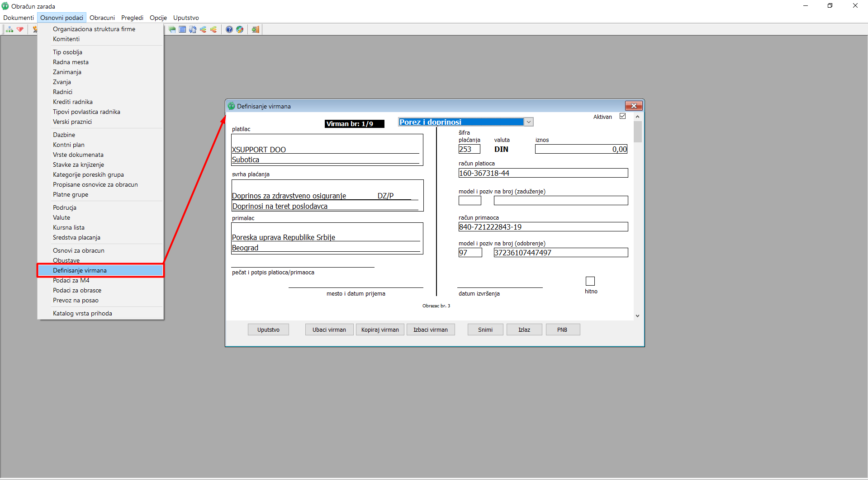Open the Obracuni menu
Screen dimensions: 868x480
pyautogui.click(x=102, y=18)
